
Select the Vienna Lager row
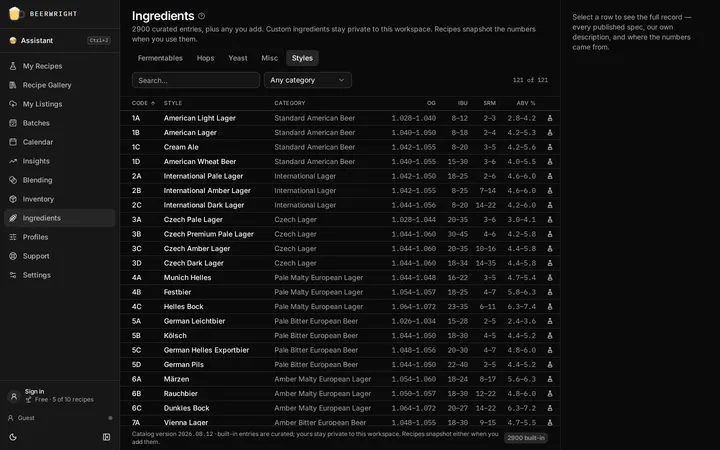click(340, 422)
